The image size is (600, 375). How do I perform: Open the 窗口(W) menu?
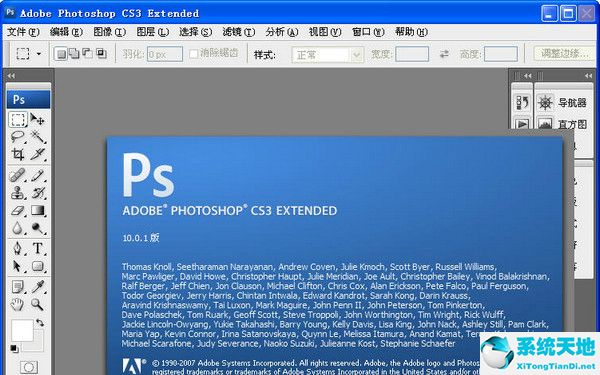pyautogui.click(x=368, y=32)
